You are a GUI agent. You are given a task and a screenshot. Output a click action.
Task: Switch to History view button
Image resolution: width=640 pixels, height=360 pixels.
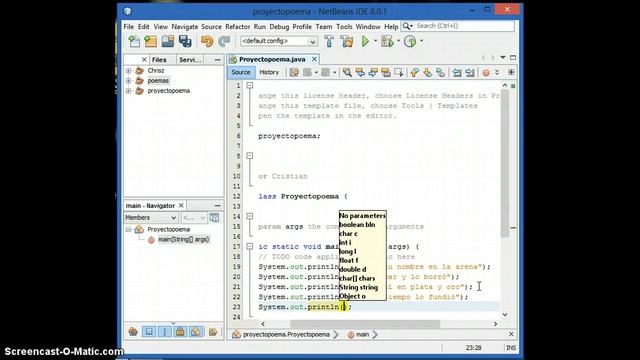(269, 72)
